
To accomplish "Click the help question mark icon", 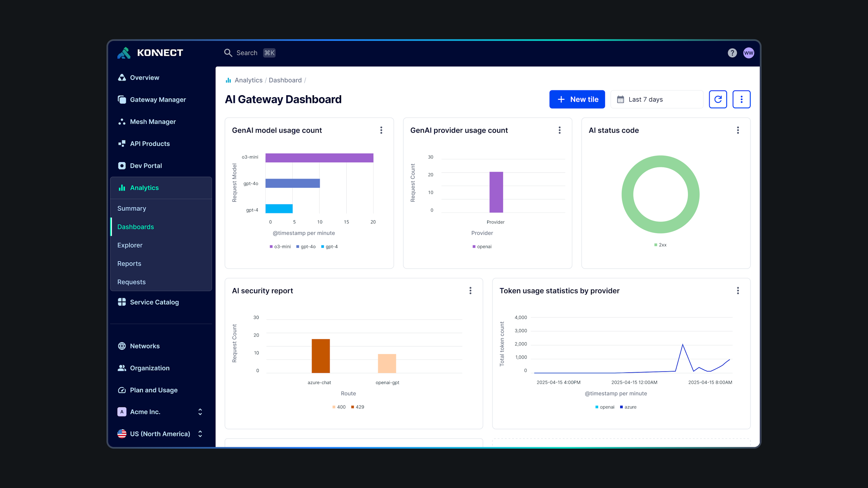I will [732, 53].
